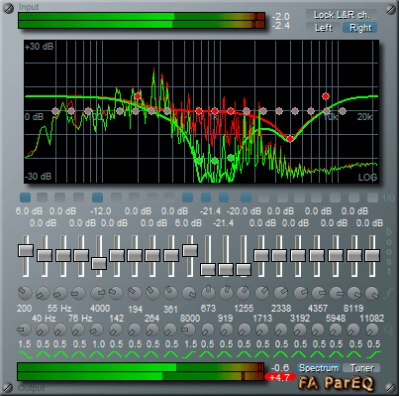Toggle the enable button above -12.0 band
The height and width of the screenshot is (396, 400).
click(97, 197)
